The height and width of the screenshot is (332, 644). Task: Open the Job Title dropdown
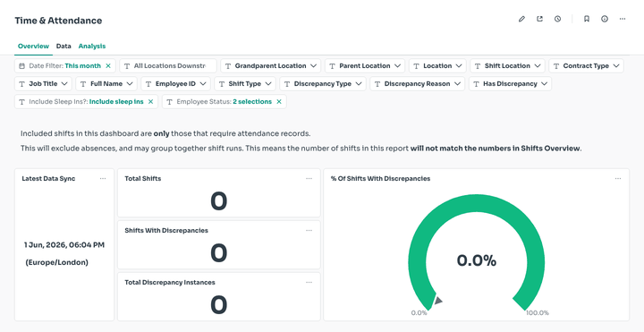[43, 84]
